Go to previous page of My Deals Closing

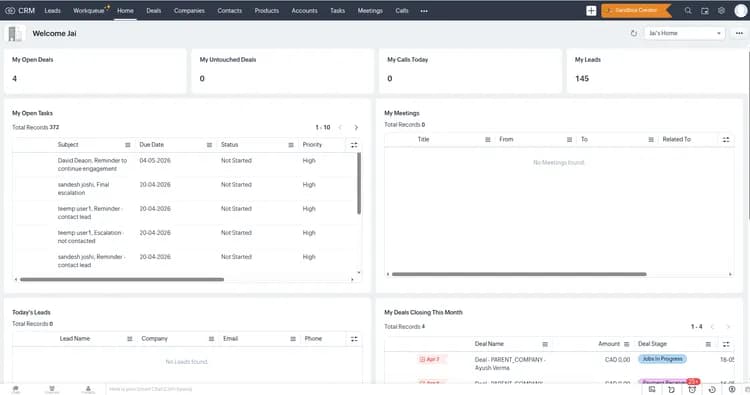tap(712, 327)
